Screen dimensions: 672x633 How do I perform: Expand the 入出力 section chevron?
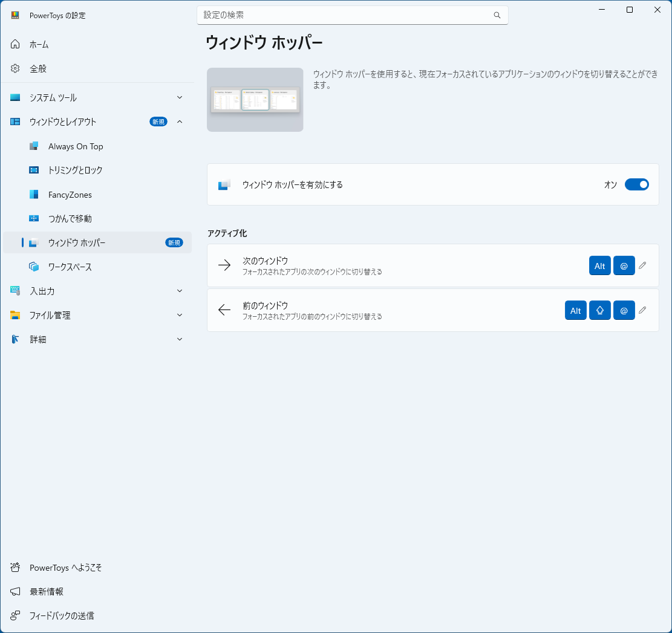point(180,291)
